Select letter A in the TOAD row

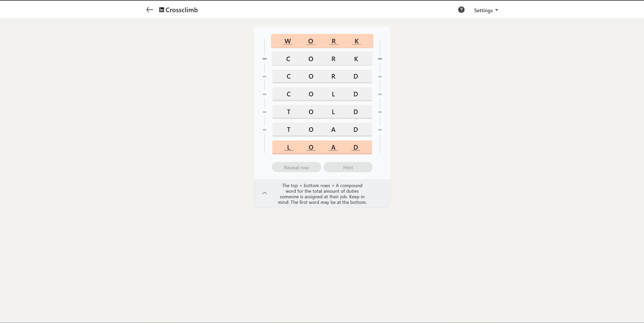pyautogui.click(x=333, y=130)
